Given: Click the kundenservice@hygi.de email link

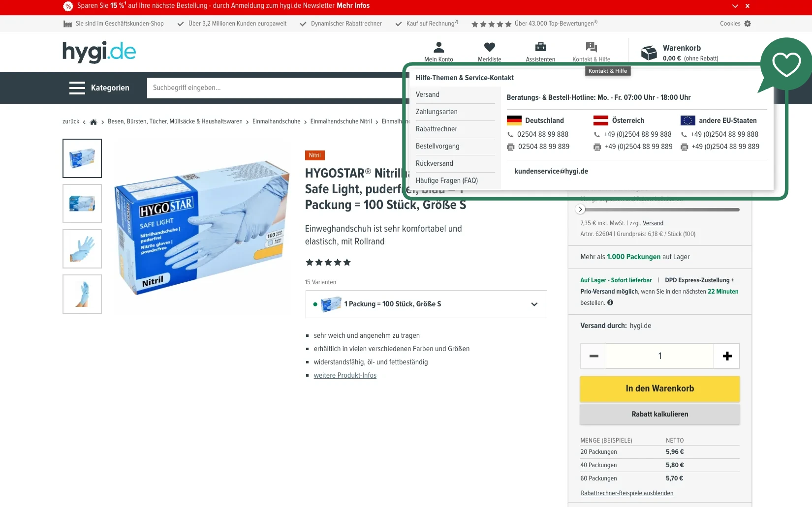Looking at the screenshot, I should point(551,171).
